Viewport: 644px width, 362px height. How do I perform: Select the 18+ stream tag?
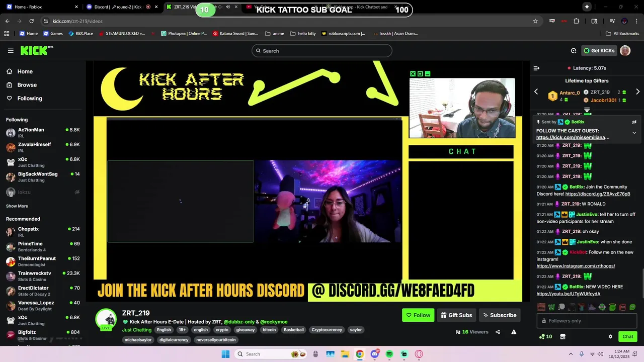tap(182, 330)
